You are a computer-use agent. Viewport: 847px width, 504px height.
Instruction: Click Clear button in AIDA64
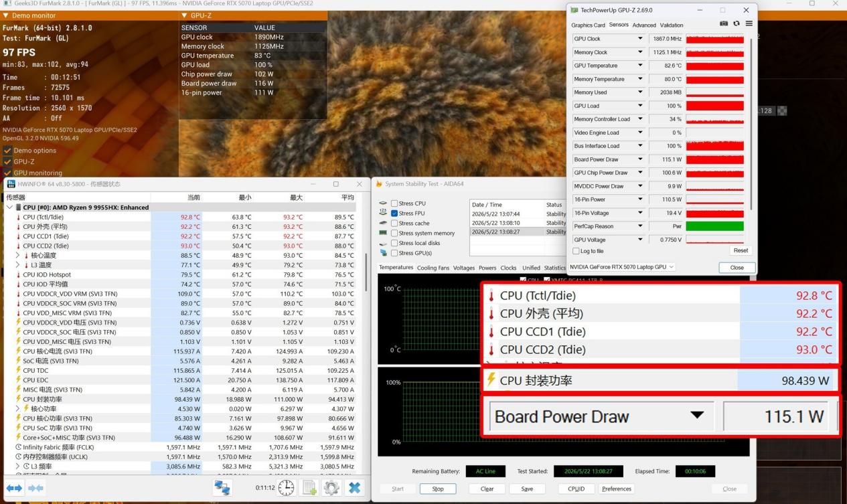[x=487, y=489]
